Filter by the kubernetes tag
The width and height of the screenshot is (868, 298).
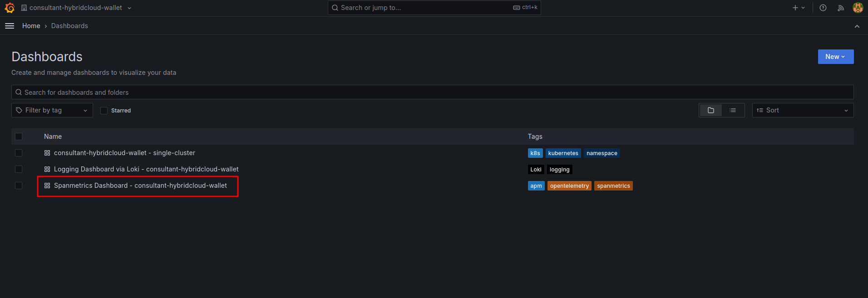[563, 153]
